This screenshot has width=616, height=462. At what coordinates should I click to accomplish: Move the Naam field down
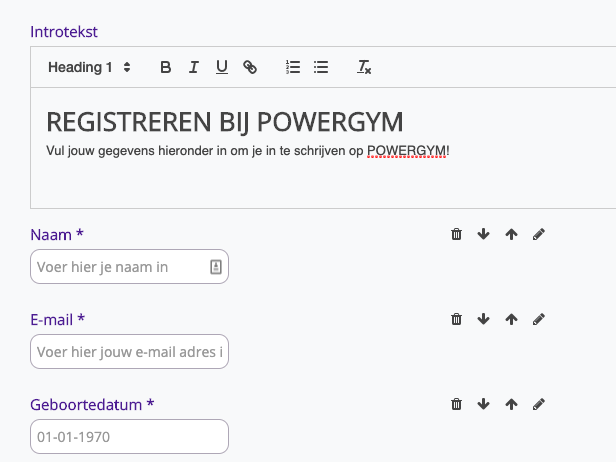point(484,234)
